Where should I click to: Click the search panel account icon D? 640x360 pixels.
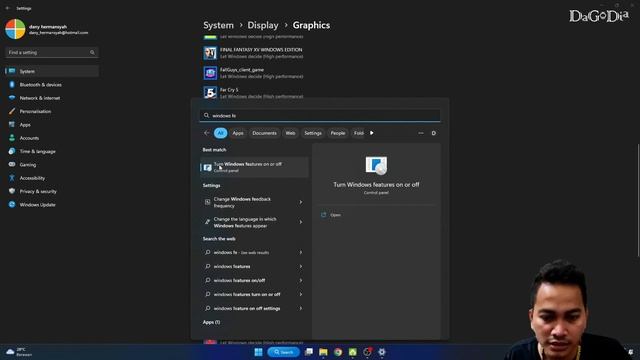click(x=433, y=133)
